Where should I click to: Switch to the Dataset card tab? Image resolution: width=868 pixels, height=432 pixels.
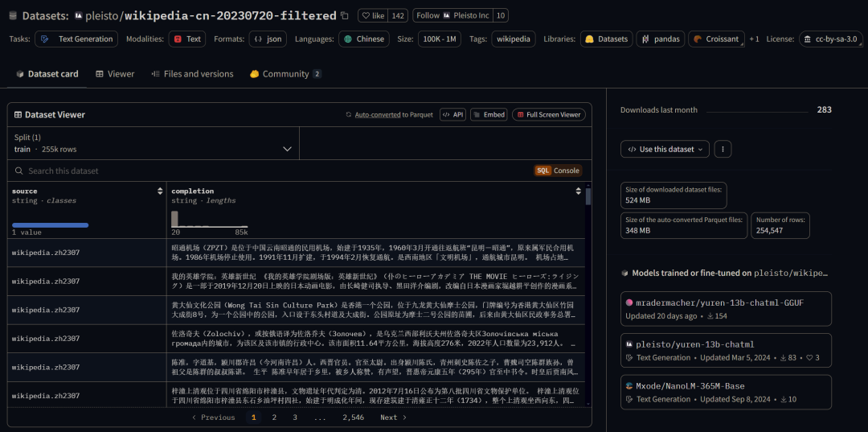click(x=47, y=74)
